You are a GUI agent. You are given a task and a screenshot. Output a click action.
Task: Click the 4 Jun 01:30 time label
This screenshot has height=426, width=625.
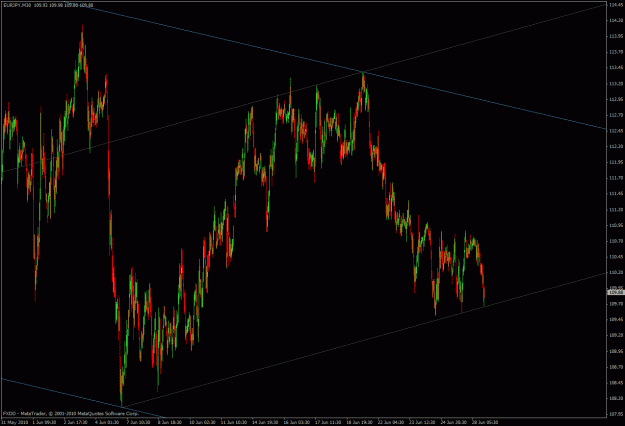tap(107, 422)
